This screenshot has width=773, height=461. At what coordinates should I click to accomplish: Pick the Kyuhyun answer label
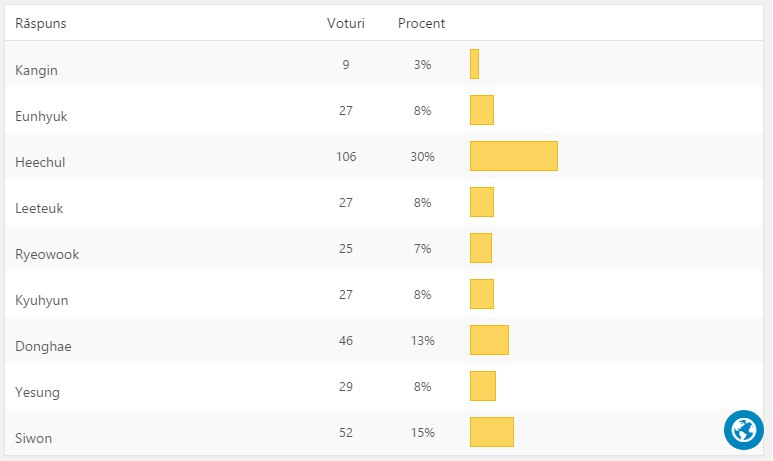[x=42, y=300]
